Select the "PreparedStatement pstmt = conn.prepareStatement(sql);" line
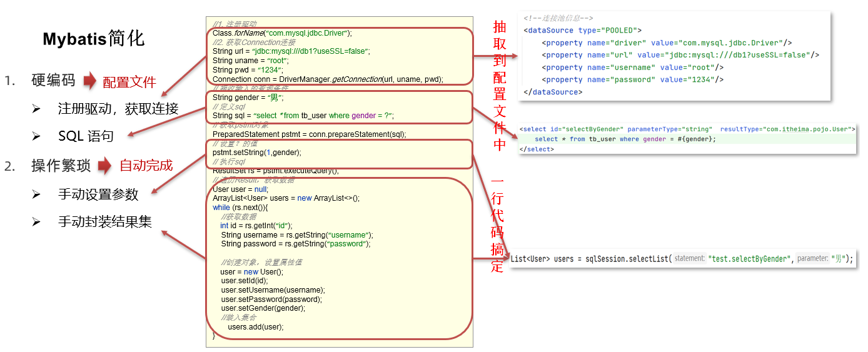 [309, 134]
